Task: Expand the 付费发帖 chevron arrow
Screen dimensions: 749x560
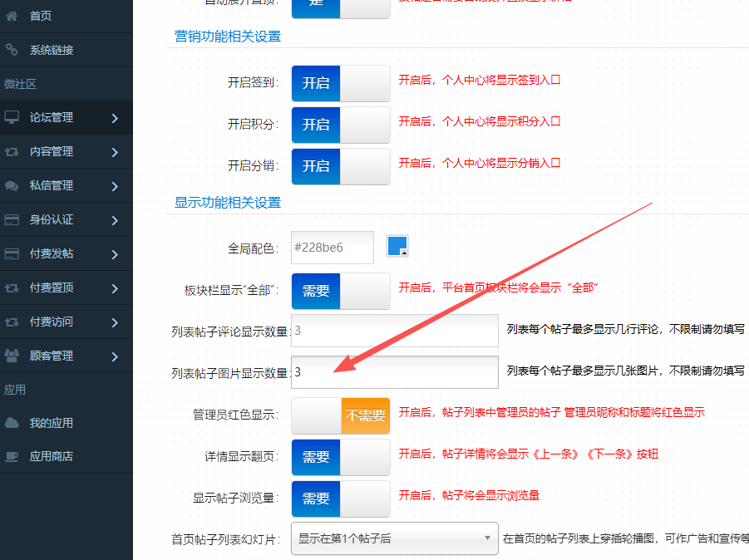Action: pyautogui.click(x=115, y=254)
